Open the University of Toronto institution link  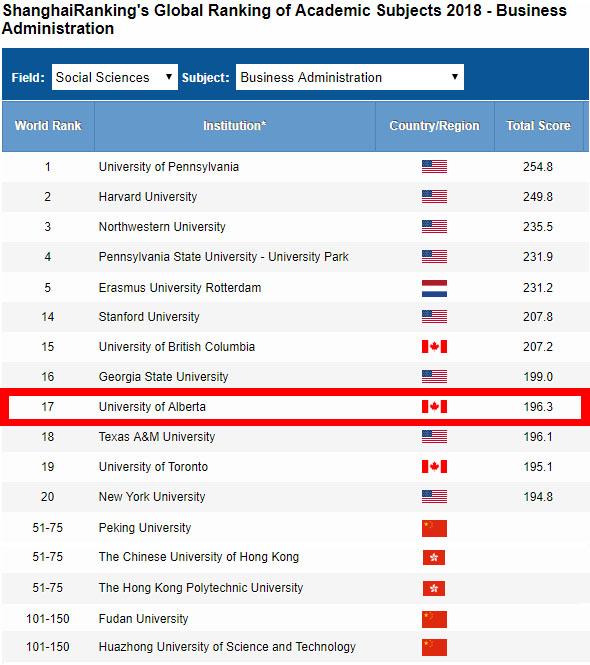coord(153,467)
